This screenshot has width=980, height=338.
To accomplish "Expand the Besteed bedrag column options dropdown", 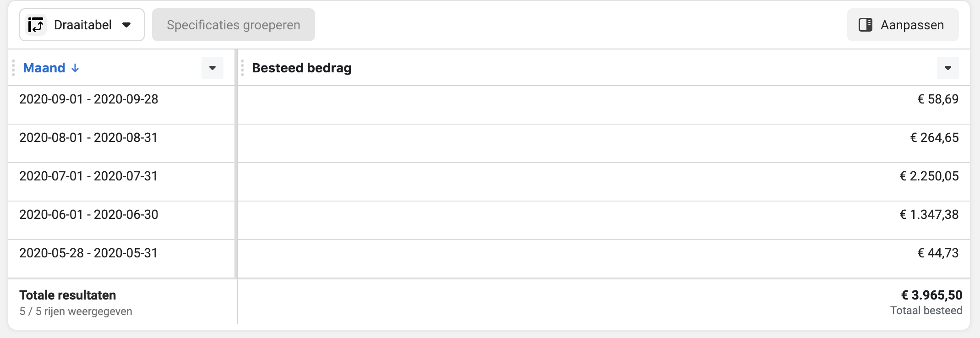I will [948, 68].
